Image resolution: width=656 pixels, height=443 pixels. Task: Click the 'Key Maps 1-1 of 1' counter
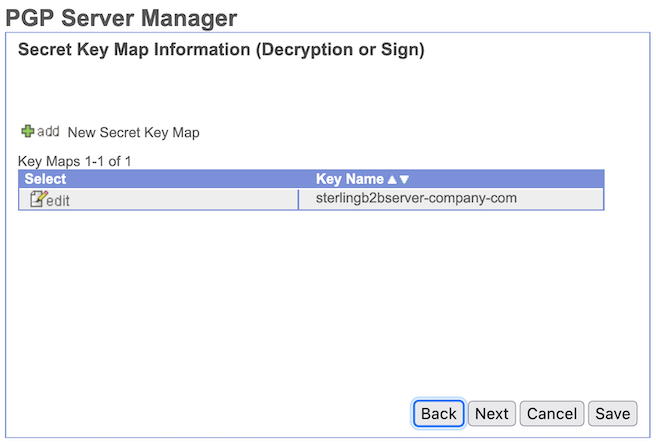75,160
